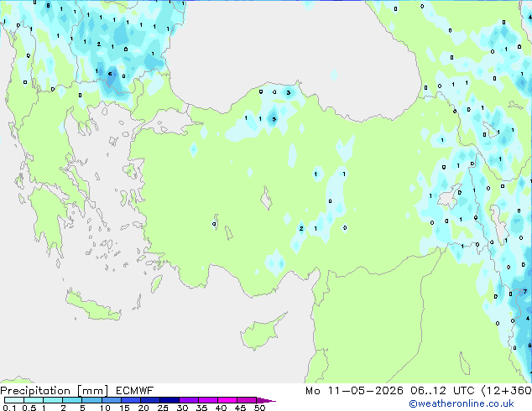Click the '10' legend tick label

pyautogui.click(x=105, y=408)
